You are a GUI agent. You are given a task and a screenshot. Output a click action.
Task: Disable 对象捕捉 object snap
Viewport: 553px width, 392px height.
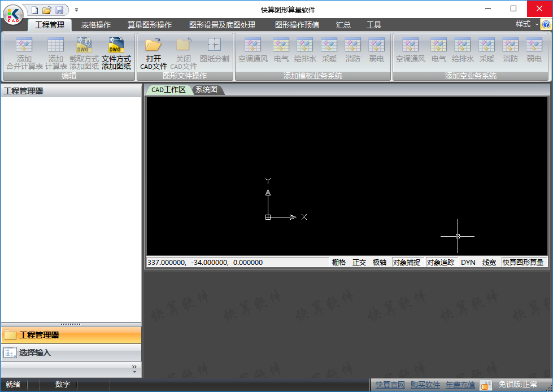pyautogui.click(x=407, y=262)
